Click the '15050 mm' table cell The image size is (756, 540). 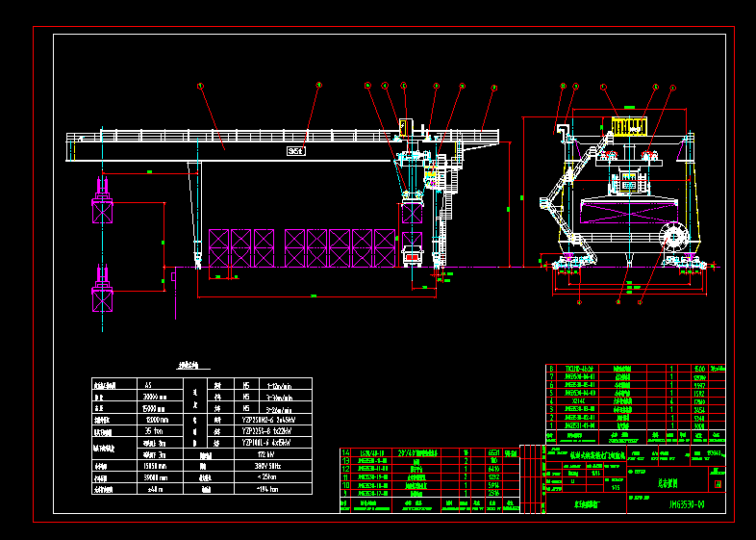coord(160,466)
